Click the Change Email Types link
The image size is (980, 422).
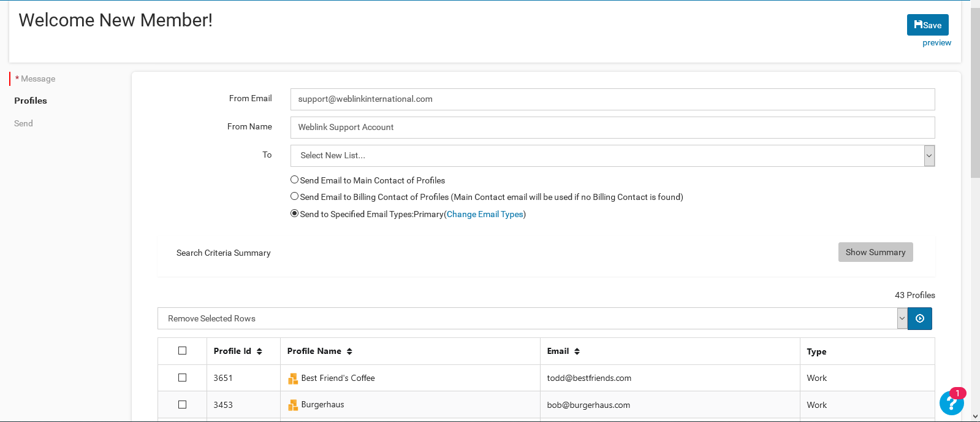(485, 214)
